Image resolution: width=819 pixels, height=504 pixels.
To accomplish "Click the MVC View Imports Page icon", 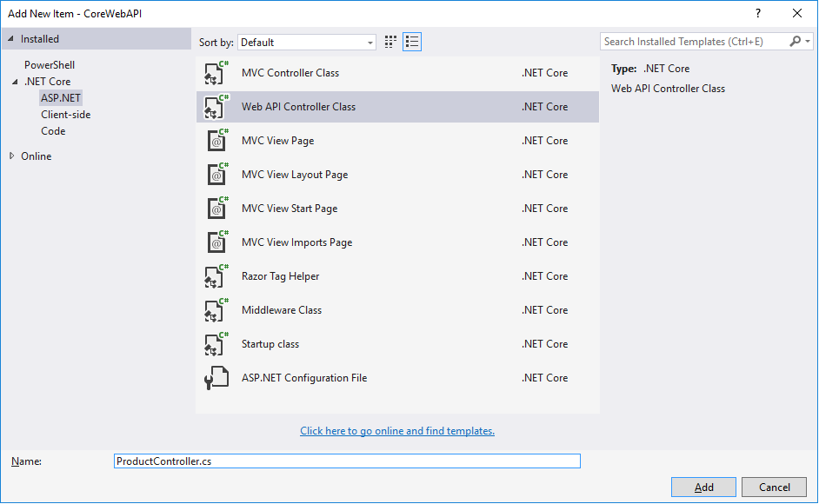I will tap(216, 242).
